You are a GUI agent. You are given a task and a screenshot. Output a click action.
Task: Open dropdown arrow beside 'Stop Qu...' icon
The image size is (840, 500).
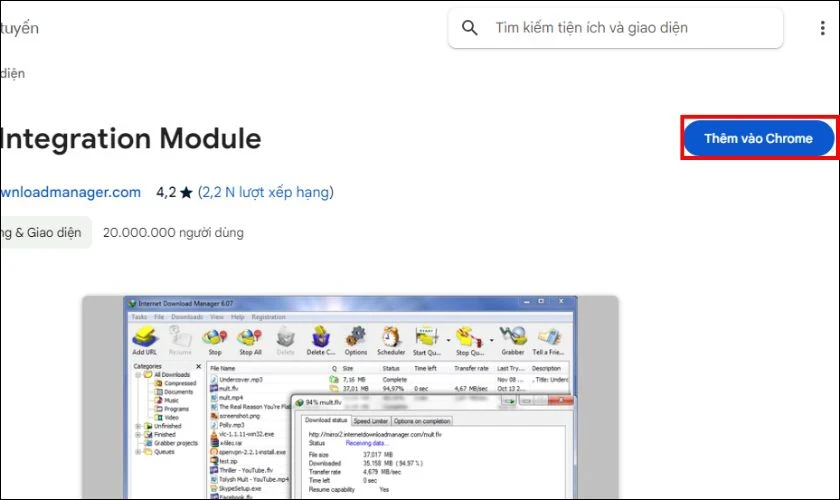point(492,340)
